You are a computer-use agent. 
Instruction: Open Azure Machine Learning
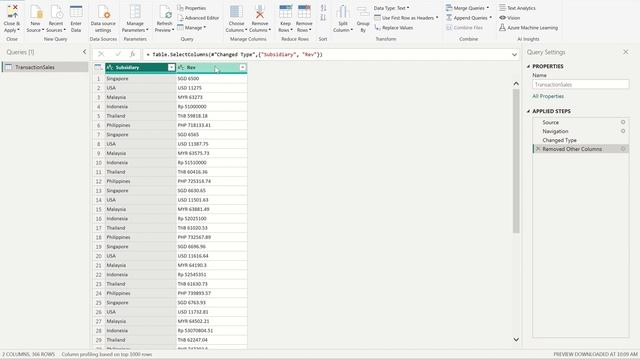click(x=528, y=28)
